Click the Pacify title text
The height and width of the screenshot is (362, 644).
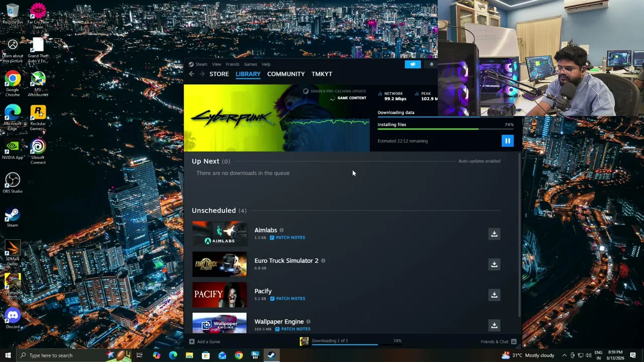(263, 291)
